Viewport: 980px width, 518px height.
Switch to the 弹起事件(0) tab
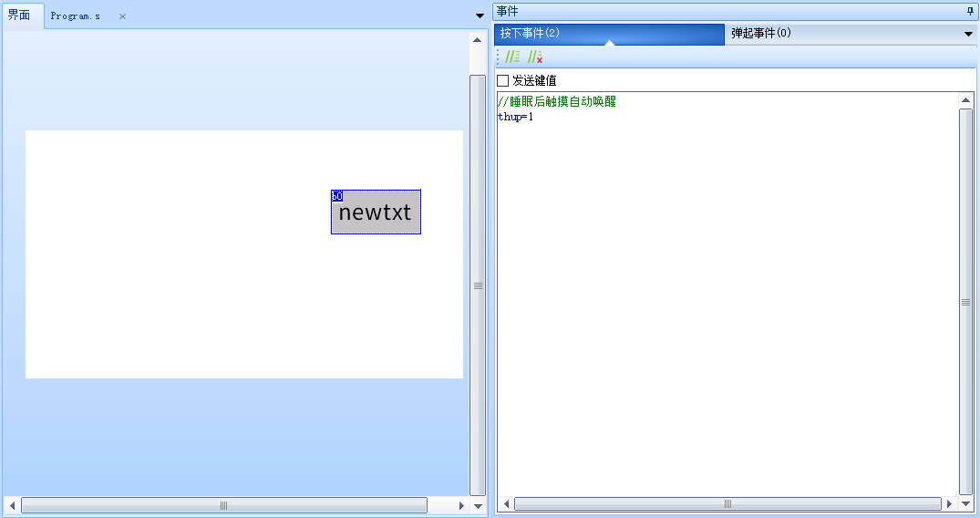click(760, 33)
